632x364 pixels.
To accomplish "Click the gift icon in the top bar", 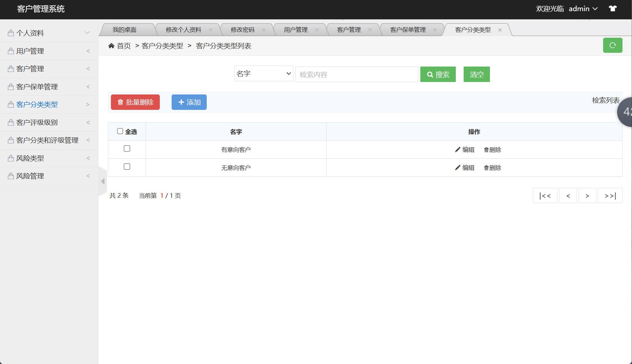I will tap(613, 8).
